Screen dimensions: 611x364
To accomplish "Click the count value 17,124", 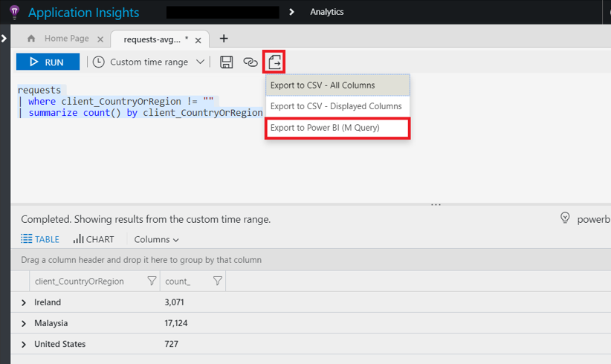I will (176, 323).
